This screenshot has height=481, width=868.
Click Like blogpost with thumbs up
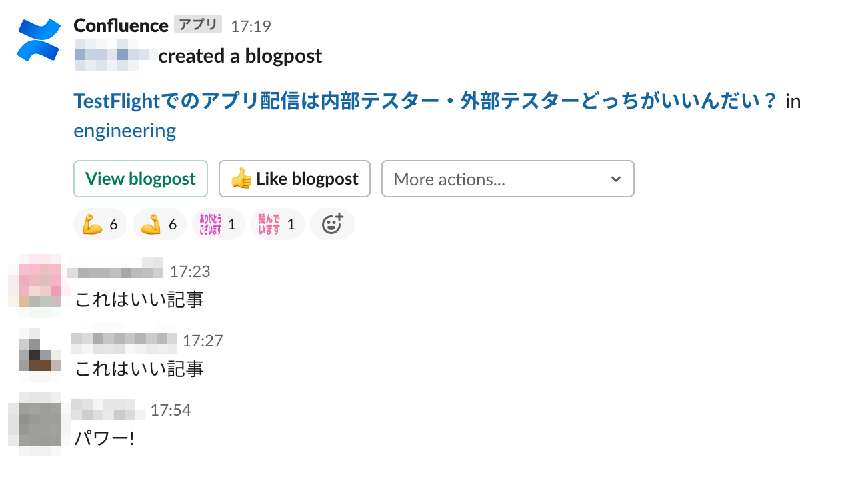[294, 179]
